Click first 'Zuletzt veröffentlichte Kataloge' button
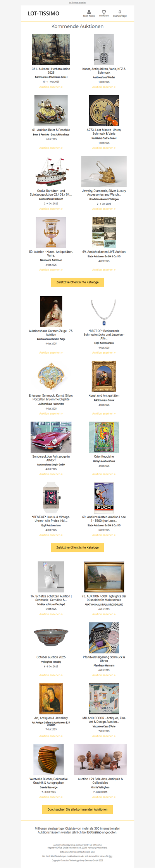Viewport: 155px width, 868px height. tap(77, 282)
